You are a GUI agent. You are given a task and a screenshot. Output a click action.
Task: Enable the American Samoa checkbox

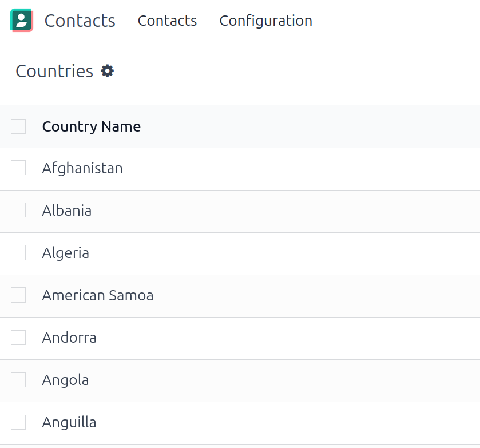click(x=18, y=295)
